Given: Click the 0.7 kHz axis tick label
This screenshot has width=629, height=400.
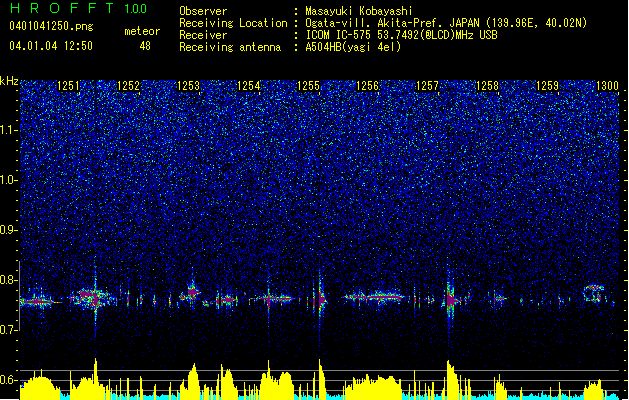Looking at the screenshot, I should (x=8, y=330).
